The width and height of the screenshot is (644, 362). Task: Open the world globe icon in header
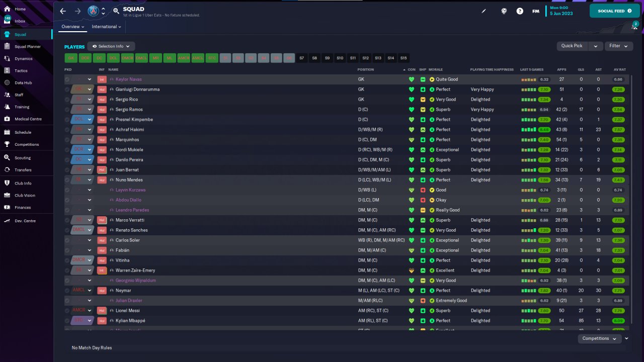(x=504, y=11)
